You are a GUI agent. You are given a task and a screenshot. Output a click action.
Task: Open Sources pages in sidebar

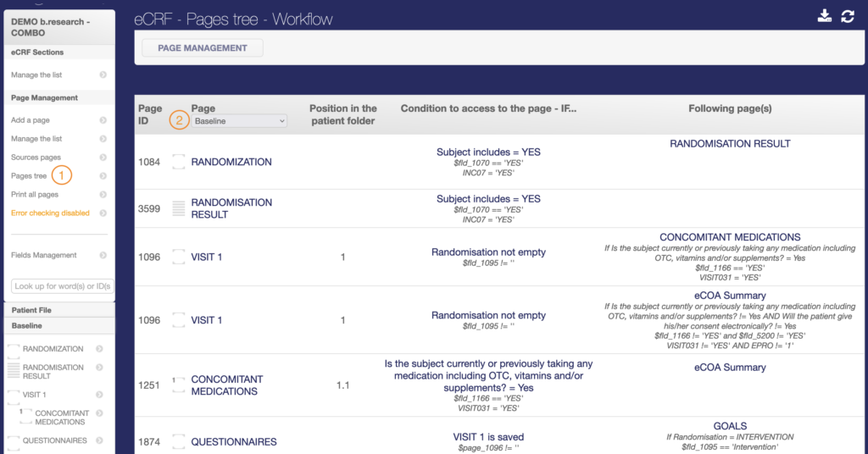click(36, 158)
